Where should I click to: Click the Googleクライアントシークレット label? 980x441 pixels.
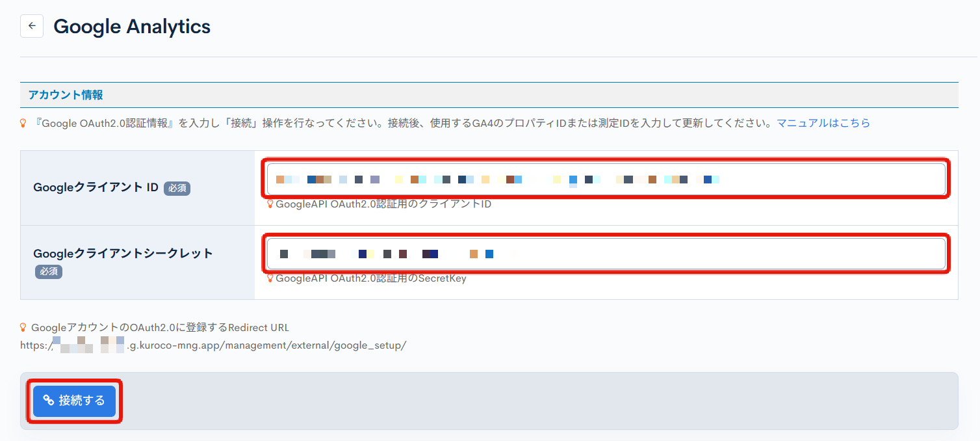pos(123,253)
